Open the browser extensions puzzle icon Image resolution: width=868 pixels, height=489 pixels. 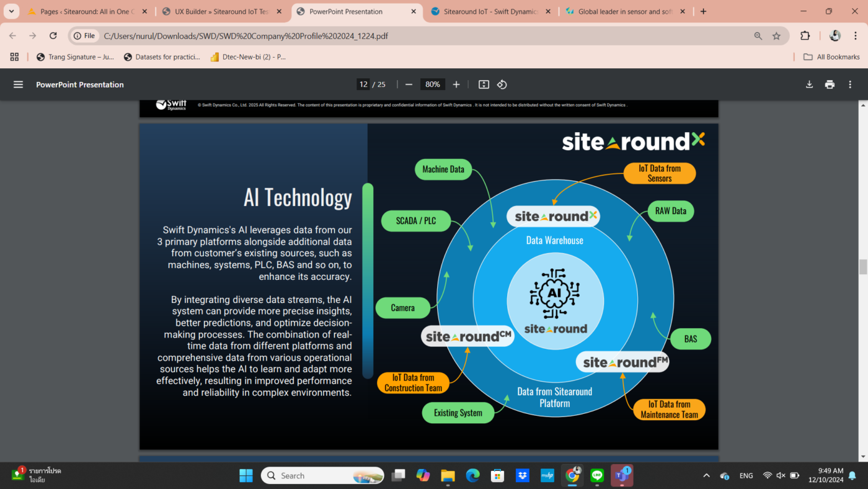(804, 35)
